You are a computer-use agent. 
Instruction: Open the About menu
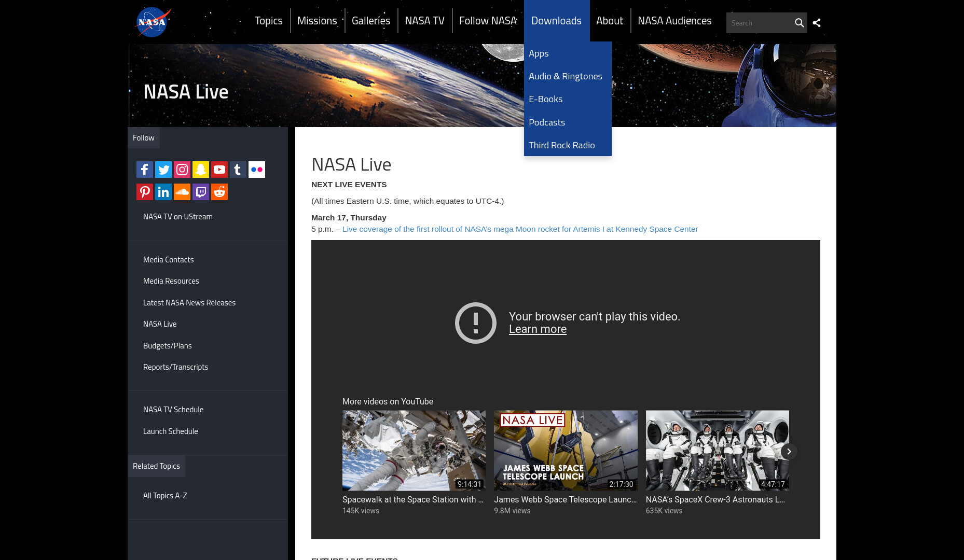[610, 21]
